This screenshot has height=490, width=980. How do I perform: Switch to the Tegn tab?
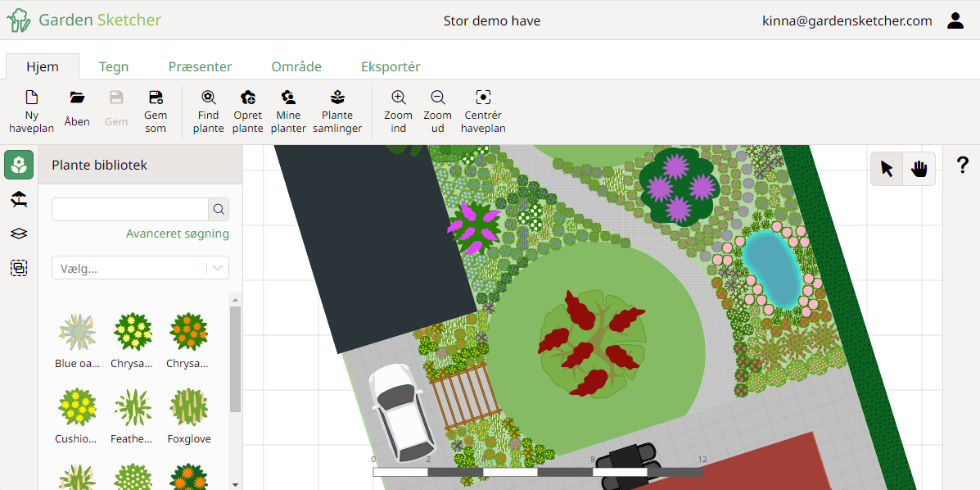click(x=114, y=66)
